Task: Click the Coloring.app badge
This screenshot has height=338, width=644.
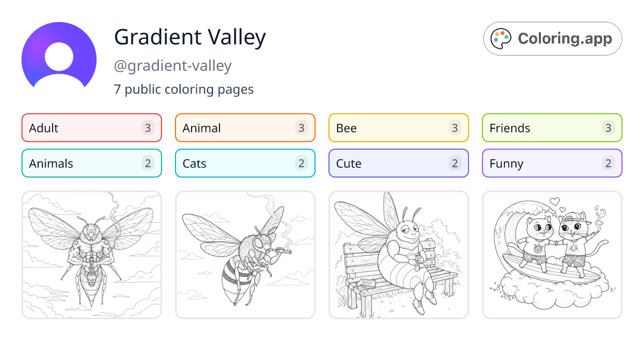Action: tap(552, 39)
